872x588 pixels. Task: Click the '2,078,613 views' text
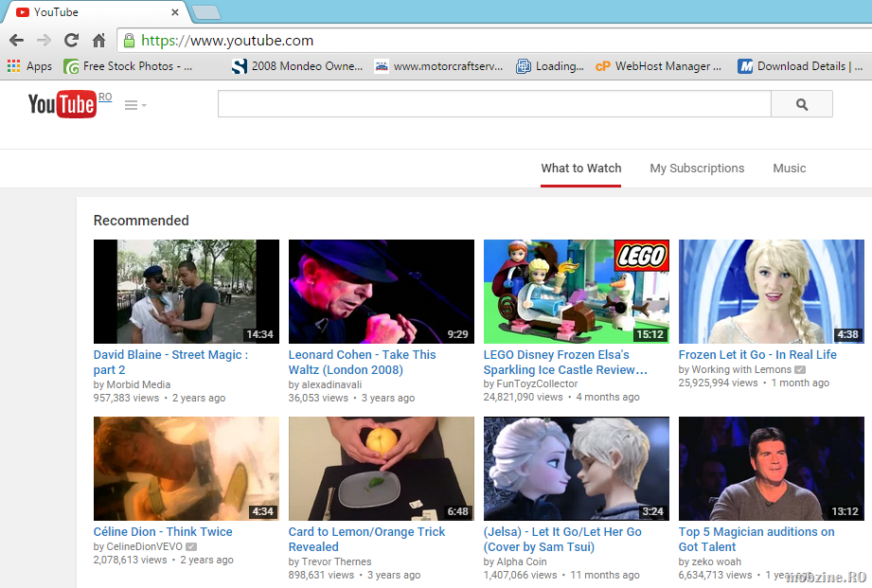(130, 560)
